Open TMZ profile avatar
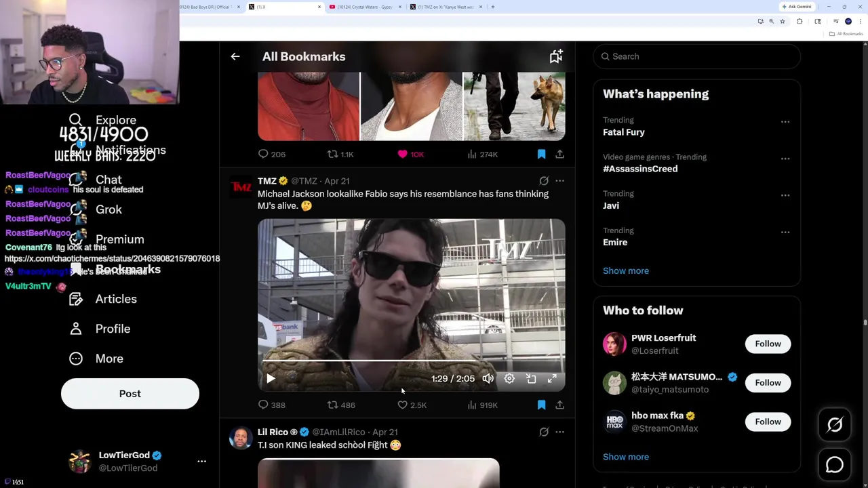Viewport: 868px width, 488px height. [241, 188]
